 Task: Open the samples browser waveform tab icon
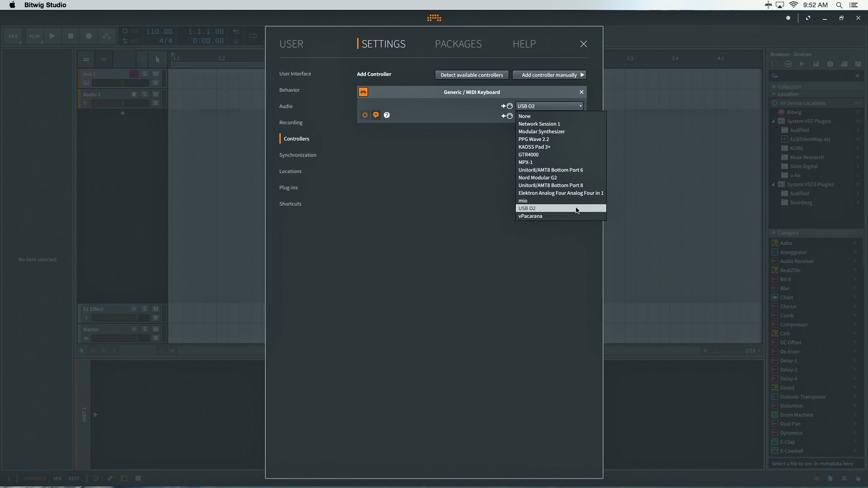click(802, 64)
